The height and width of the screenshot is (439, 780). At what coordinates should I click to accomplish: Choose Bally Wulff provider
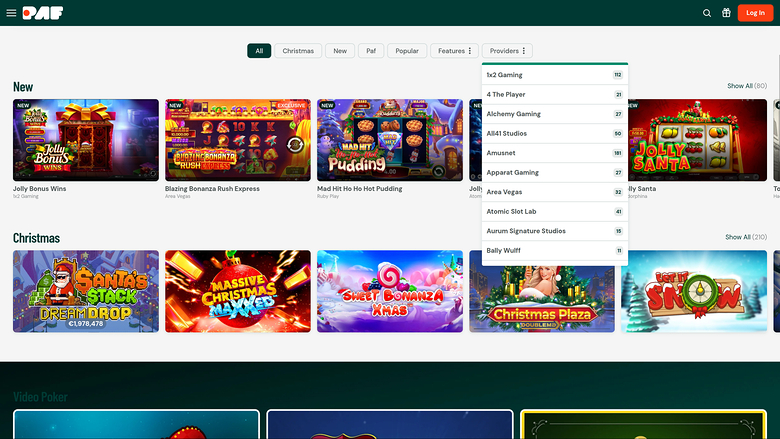(555, 251)
